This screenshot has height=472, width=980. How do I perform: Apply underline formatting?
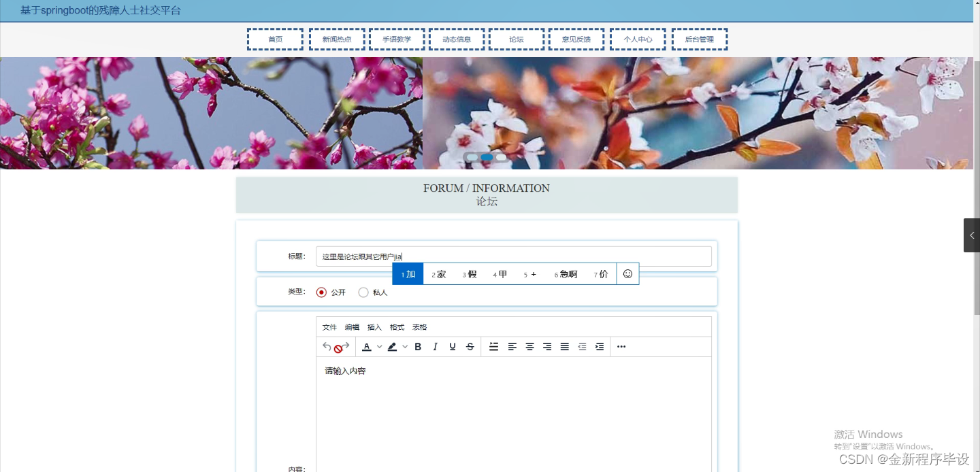453,346
